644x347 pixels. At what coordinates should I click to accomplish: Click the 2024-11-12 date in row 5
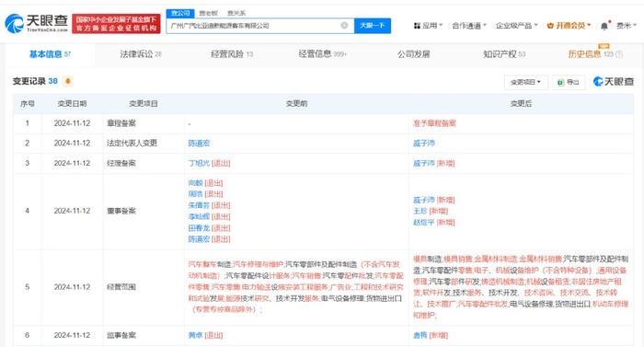tap(72, 287)
